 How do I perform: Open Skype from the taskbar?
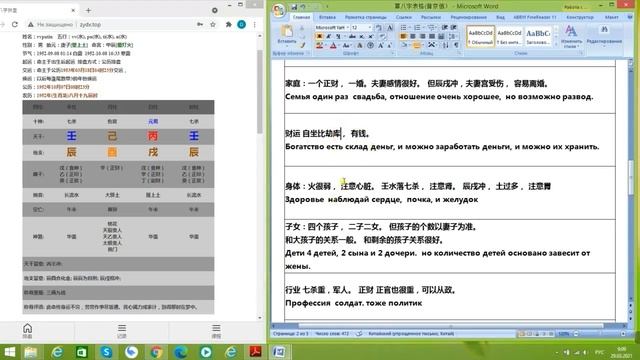tap(106, 352)
